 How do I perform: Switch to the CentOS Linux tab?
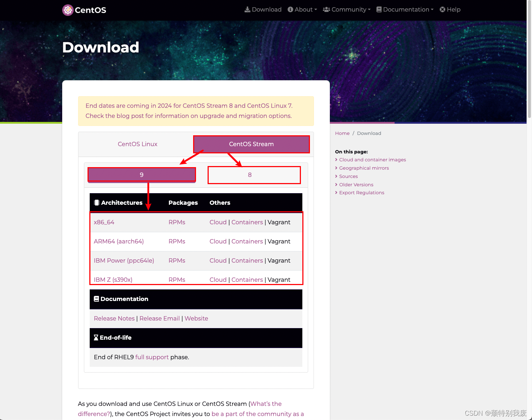point(137,144)
